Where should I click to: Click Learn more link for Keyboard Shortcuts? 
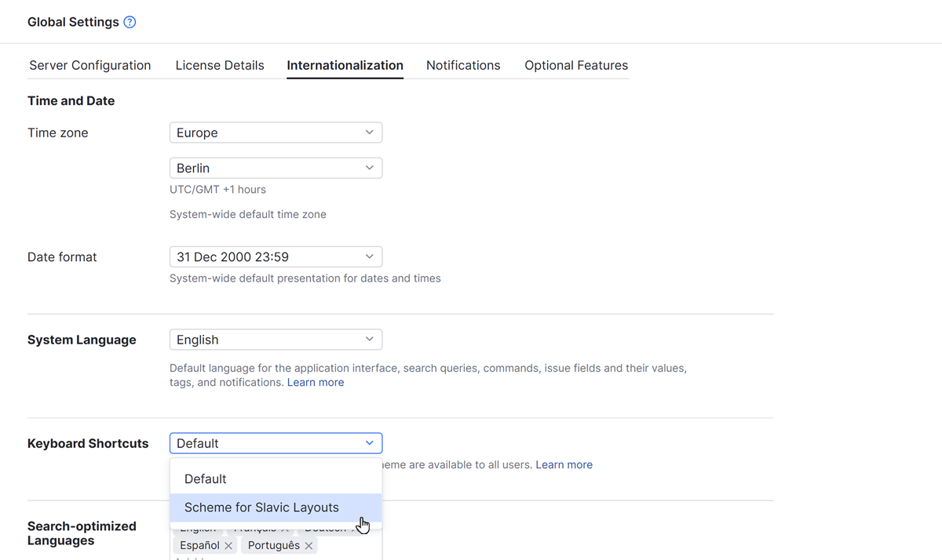pyautogui.click(x=564, y=465)
